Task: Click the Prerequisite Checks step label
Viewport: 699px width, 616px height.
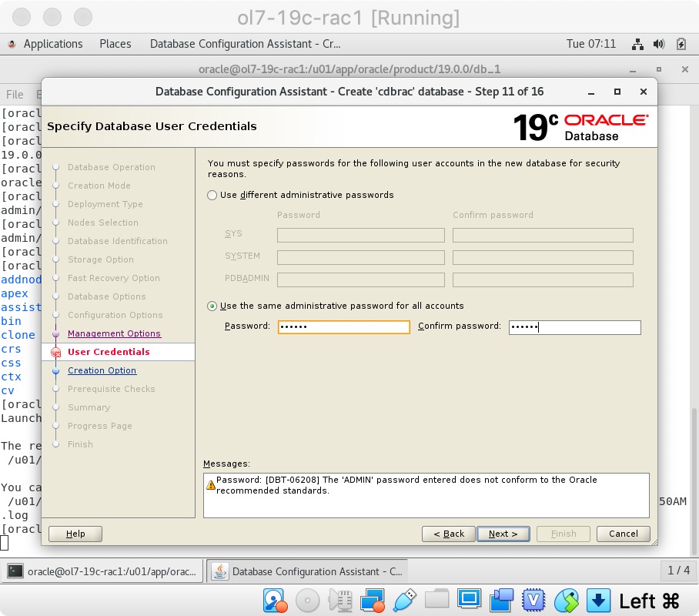Action: (112, 389)
